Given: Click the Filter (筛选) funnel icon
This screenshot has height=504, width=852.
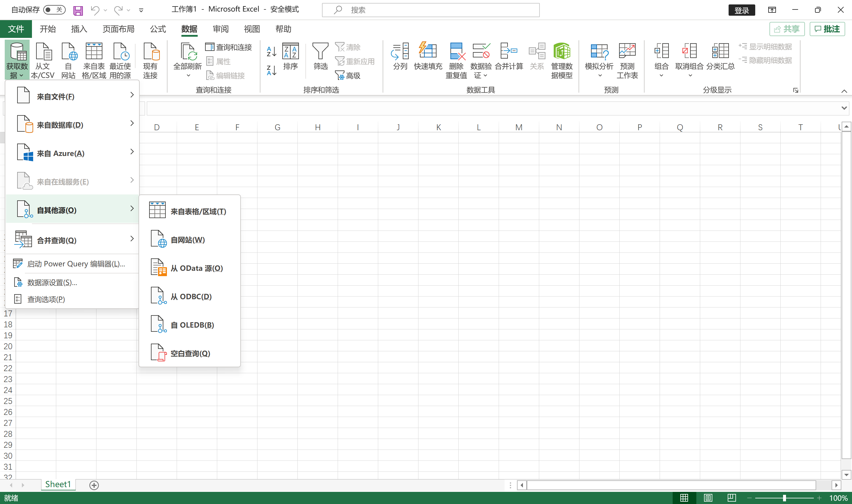Looking at the screenshot, I should coord(320,51).
